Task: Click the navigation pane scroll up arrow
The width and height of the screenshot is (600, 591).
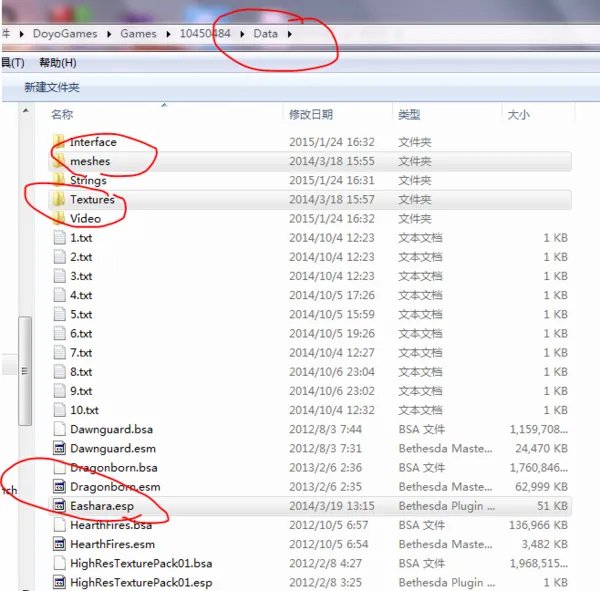Action: (25, 111)
